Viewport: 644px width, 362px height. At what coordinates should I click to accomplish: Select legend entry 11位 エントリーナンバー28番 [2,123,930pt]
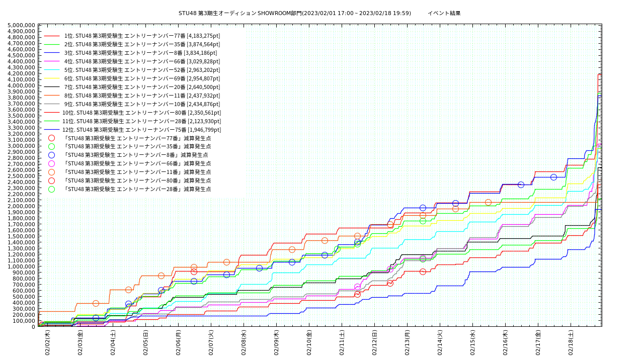click(141, 121)
